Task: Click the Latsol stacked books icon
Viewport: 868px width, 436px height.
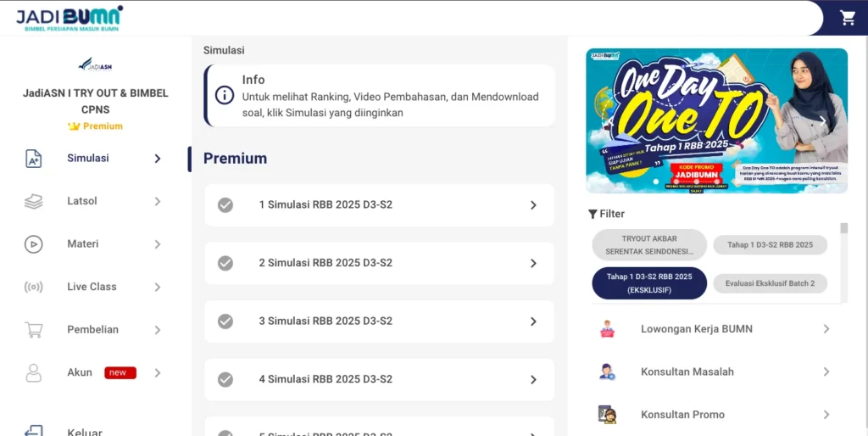Action: [34, 201]
